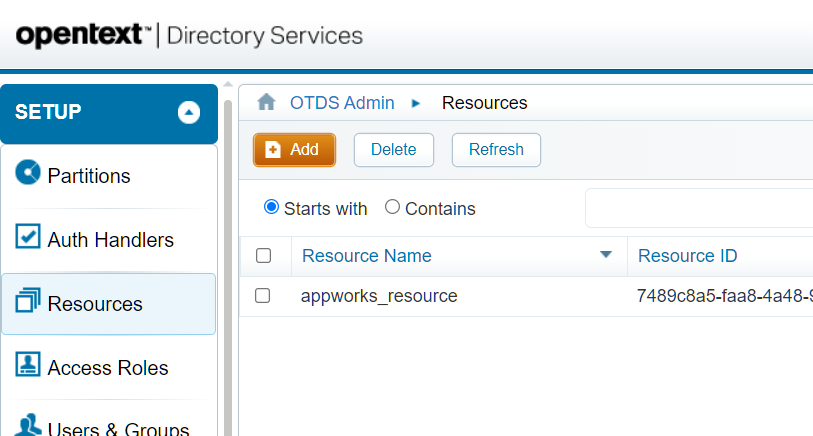This screenshot has height=436, width=813.
Task: Open the Resource Name sort dropdown arrow
Action: (x=605, y=256)
